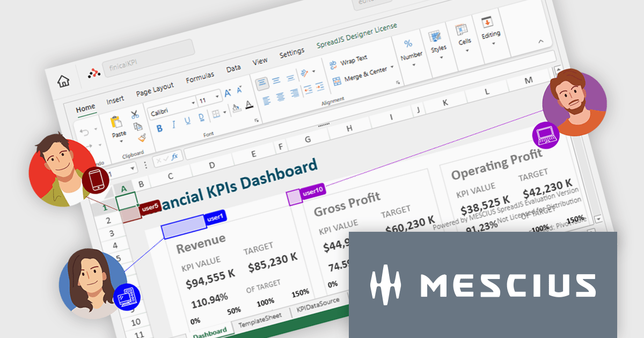Image resolution: width=644 pixels, height=338 pixels.
Task: Activate the Format Painter brush
Action: click(x=141, y=138)
